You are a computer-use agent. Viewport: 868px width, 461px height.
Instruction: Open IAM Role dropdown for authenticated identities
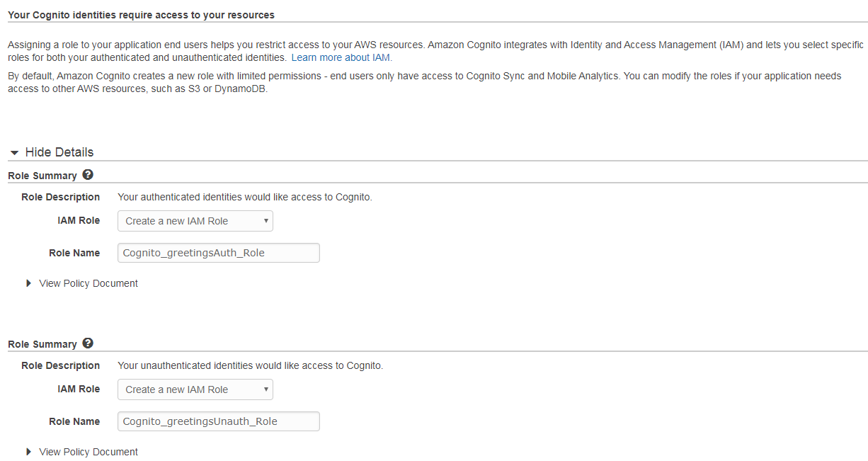(195, 221)
